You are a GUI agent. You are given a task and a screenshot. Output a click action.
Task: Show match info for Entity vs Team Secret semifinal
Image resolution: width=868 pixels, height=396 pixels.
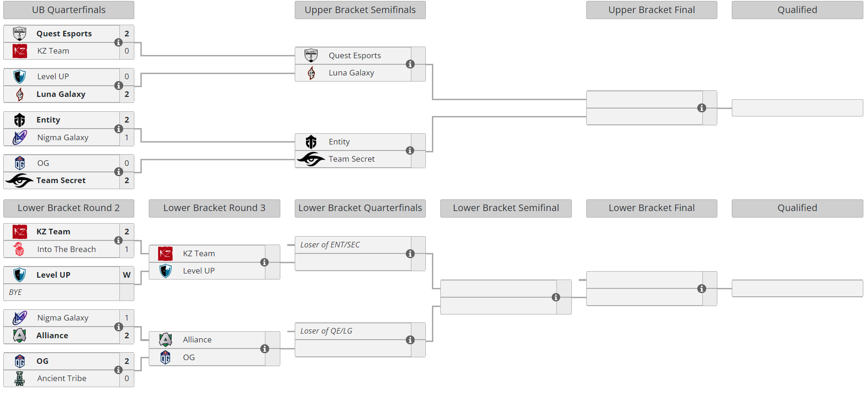click(410, 150)
